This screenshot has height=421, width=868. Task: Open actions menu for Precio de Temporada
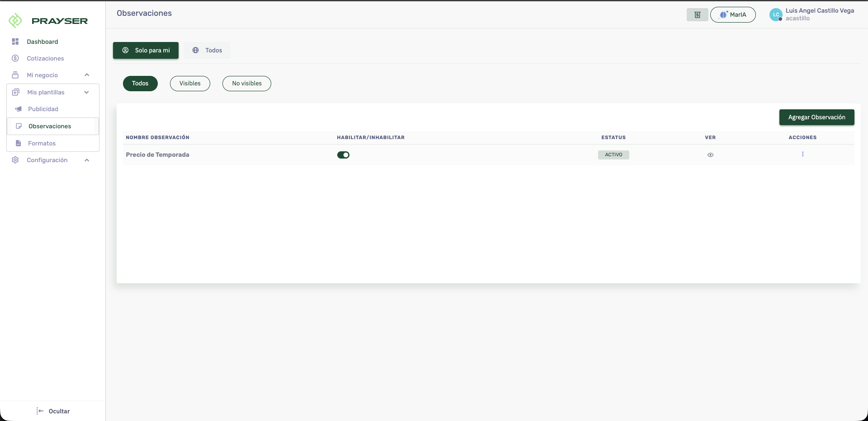click(802, 154)
